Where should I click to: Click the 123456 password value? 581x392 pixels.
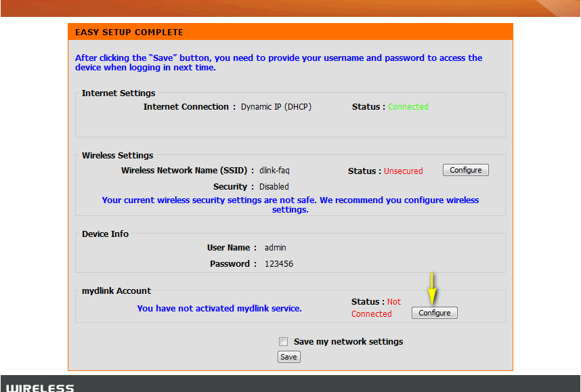point(278,264)
